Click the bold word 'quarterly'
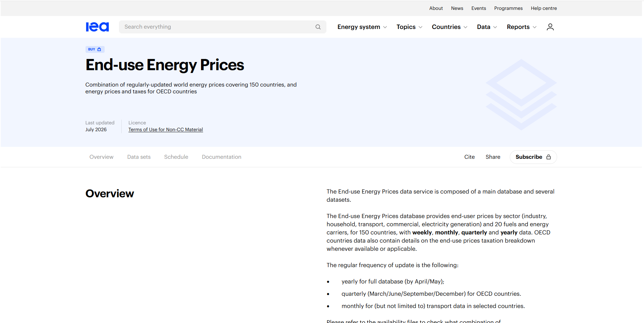This screenshot has height=323, width=644. (474, 232)
